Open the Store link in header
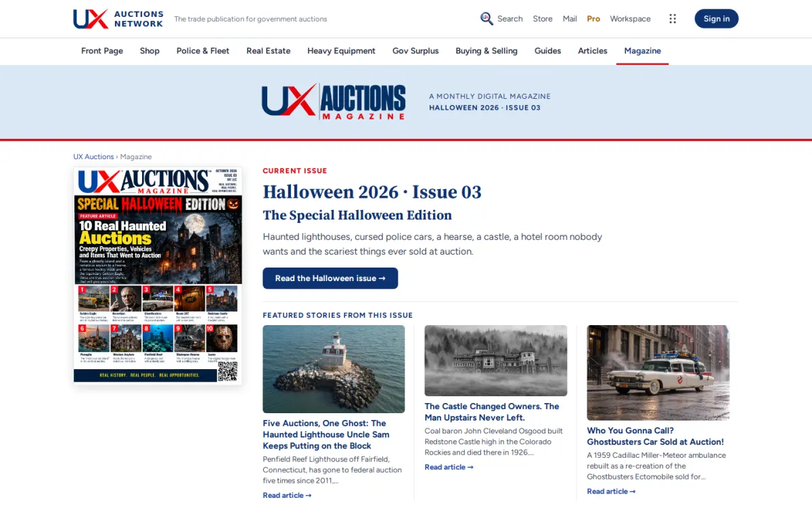This screenshot has width=812, height=508. coord(543,19)
